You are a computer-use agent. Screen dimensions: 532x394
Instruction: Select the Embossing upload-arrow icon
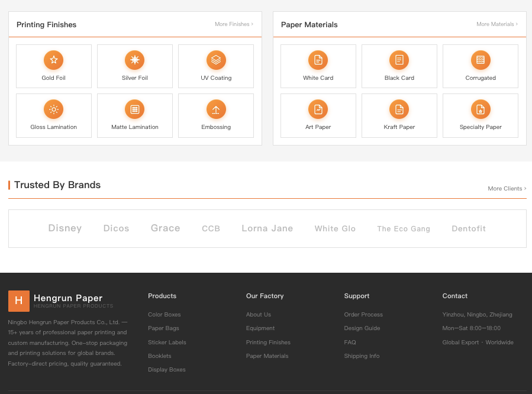216,109
